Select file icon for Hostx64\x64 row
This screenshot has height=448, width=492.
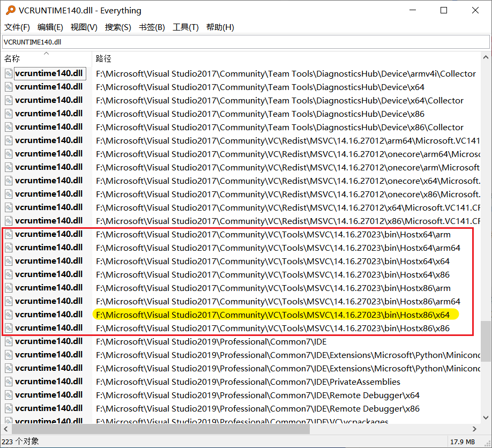click(9, 262)
